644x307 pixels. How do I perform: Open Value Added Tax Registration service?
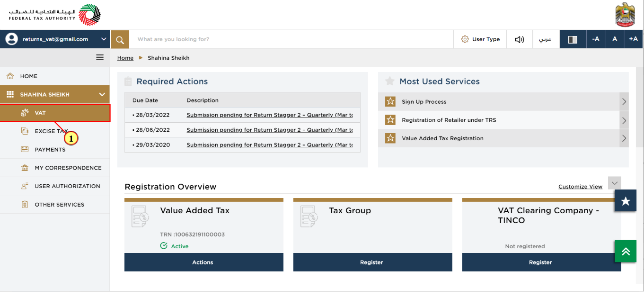point(442,138)
